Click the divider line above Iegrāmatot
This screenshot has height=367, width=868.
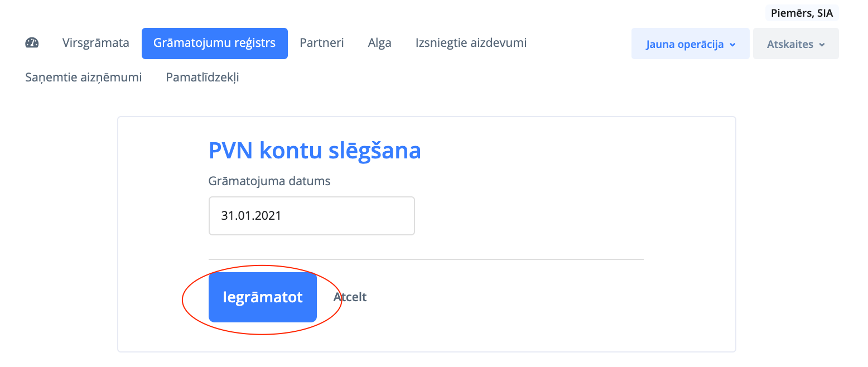point(426,259)
